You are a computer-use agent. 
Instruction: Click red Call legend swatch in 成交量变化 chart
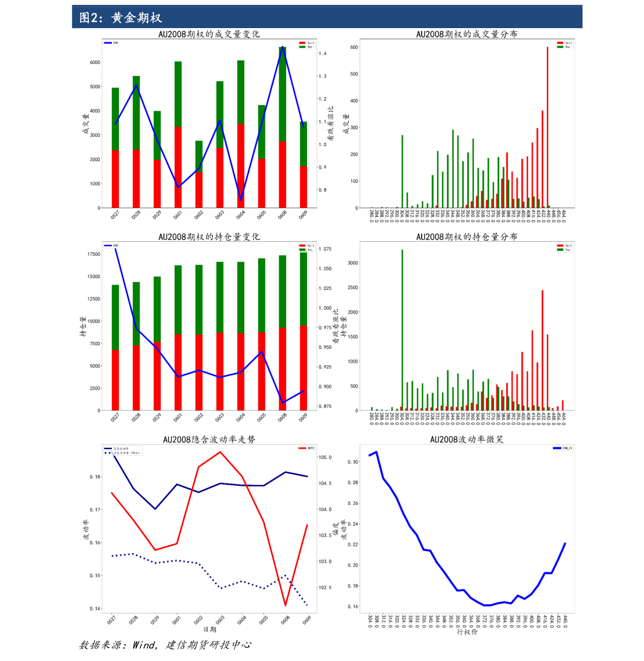pos(302,43)
